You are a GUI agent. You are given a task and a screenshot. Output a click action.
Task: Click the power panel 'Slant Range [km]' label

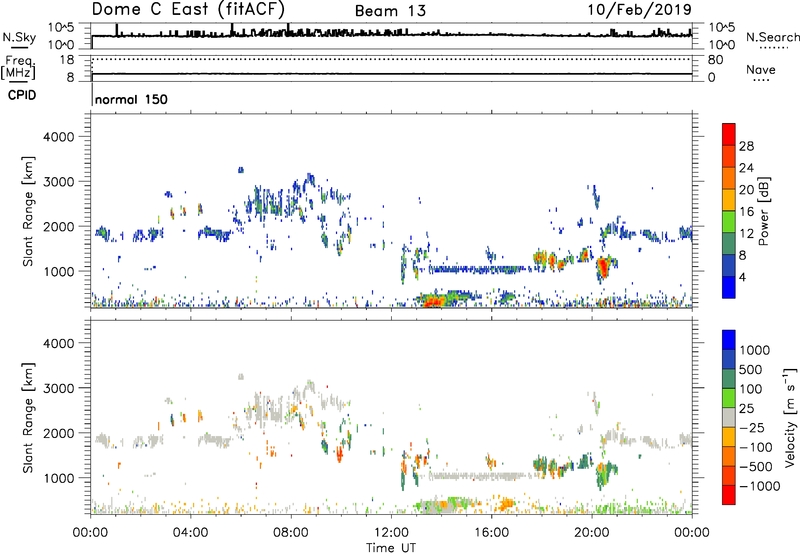pos(28,211)
